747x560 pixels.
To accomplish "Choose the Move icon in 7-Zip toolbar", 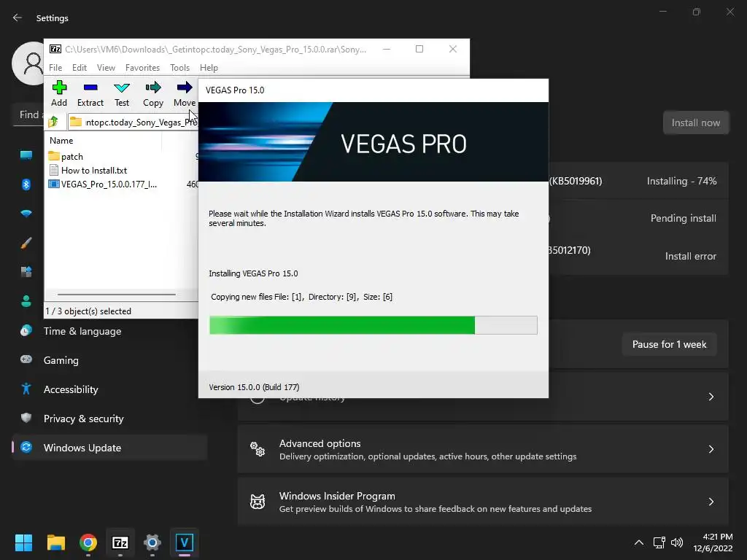I will [x=185, y=94].
